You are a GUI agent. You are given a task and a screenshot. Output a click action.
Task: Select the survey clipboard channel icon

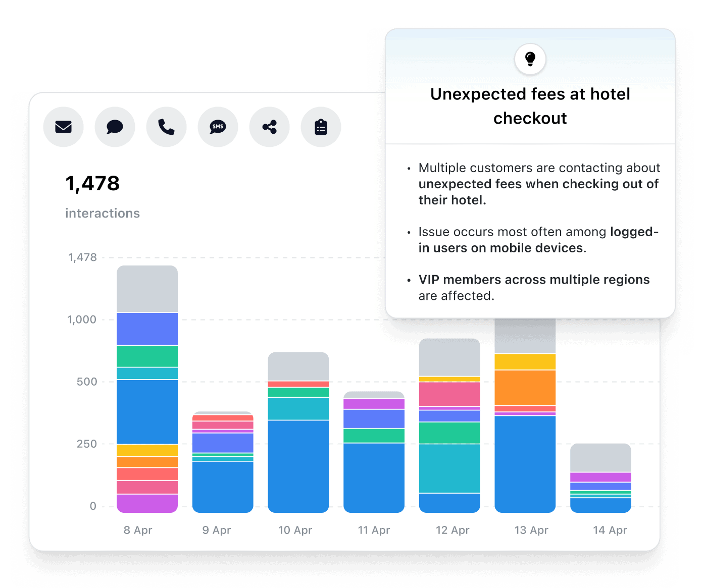pos(321,127)
